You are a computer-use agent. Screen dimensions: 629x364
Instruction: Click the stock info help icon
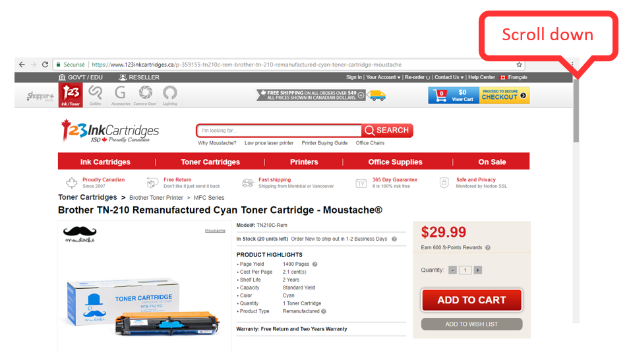[394, 239]
